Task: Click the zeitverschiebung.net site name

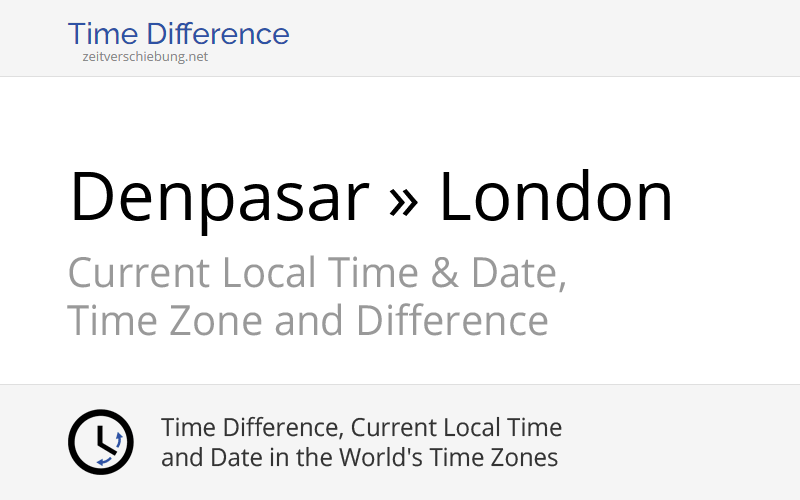Action: [x=145, y=57]
